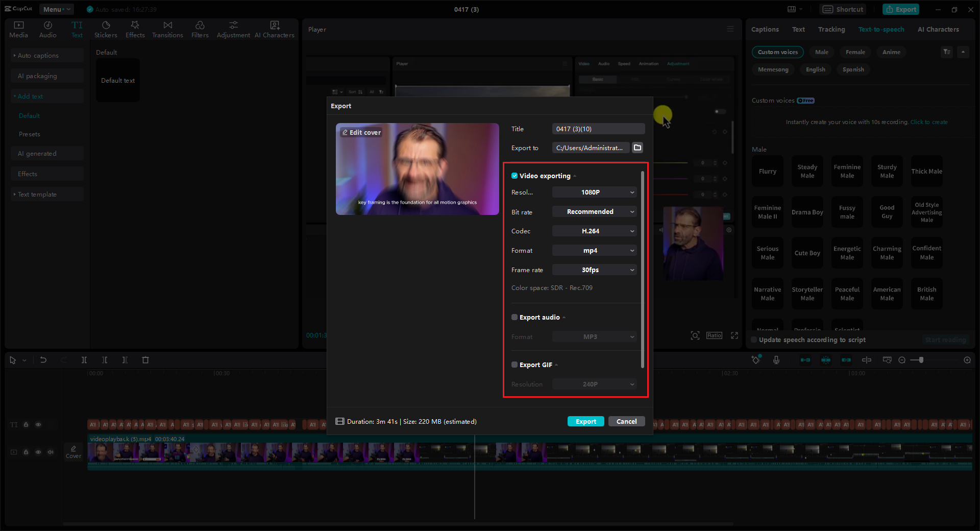Select the Thick Male voice
Screen dimensions: 980x531
click(926, 171)
